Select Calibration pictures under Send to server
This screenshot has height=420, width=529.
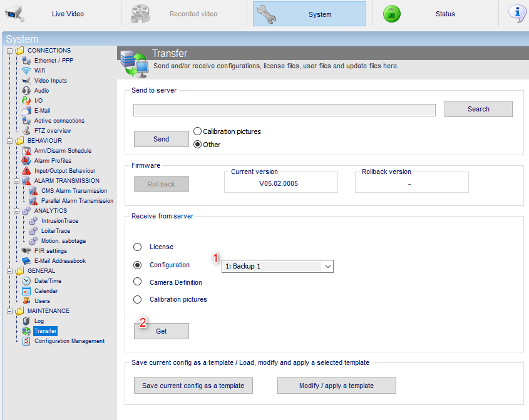(x=197, y=131)
